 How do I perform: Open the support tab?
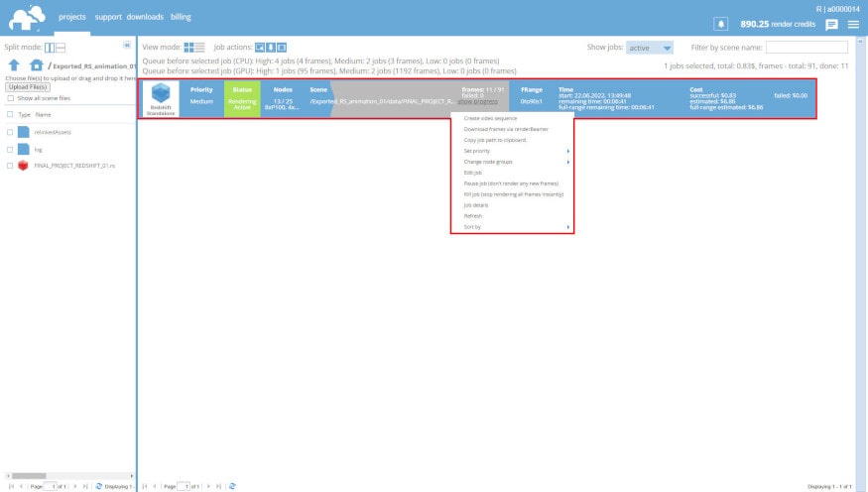pyautogui.click(x=108, y=17)
